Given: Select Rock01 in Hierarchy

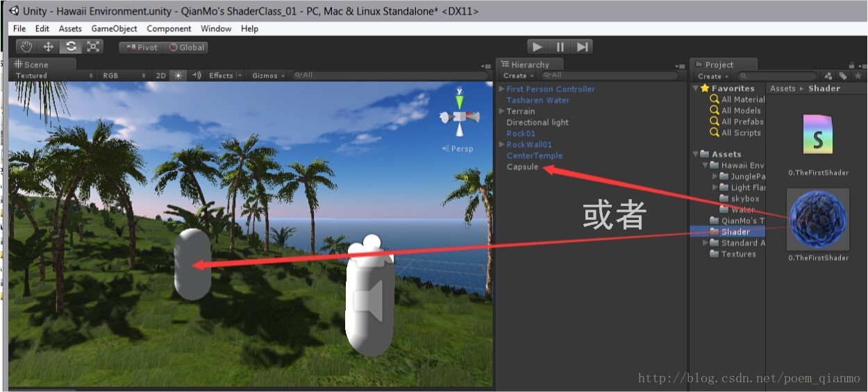Looking at the screenshot, I should [x=521, y=133].
